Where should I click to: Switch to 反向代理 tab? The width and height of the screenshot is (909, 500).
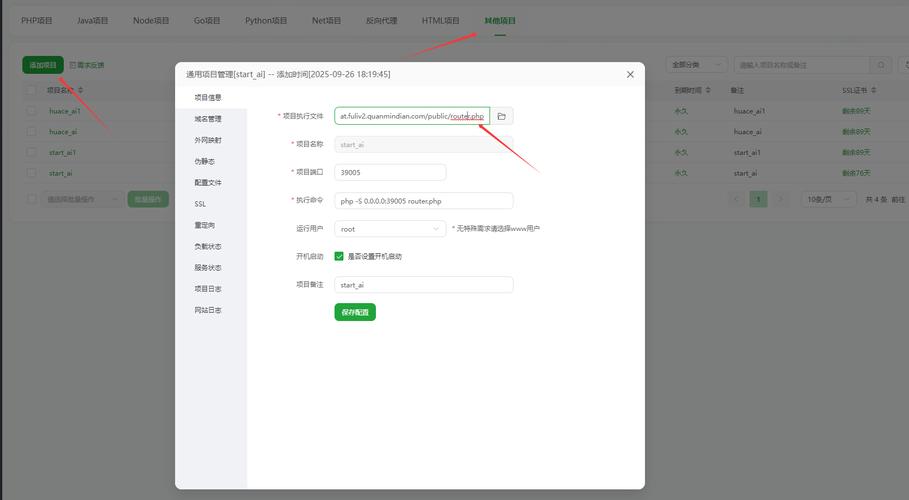(381, 20)
